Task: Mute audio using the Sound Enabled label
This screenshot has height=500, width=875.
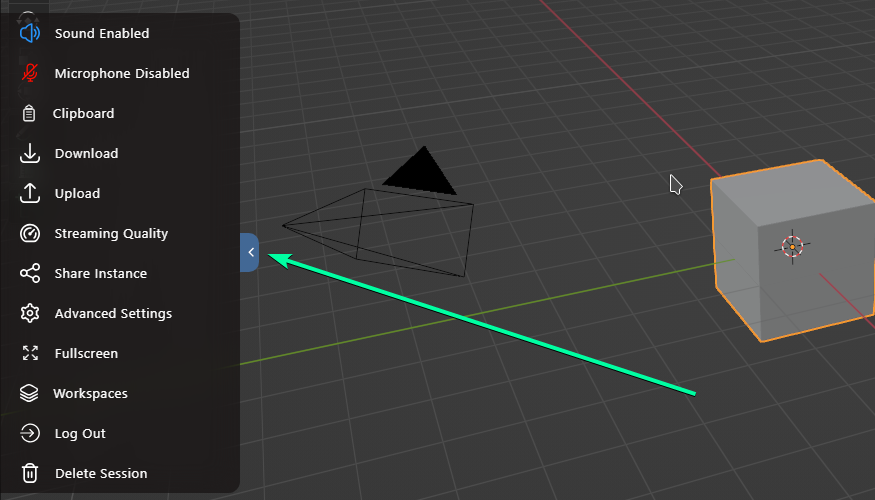Action: click(x=101, y=33)
